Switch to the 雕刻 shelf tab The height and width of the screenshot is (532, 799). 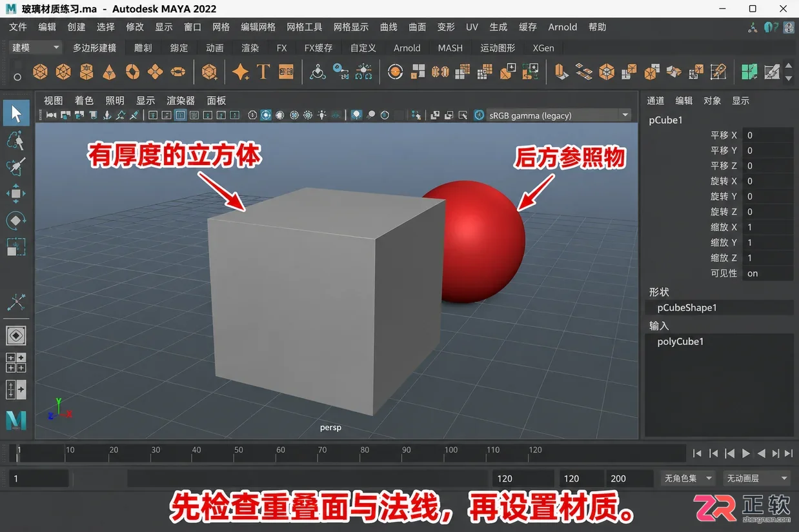click(x=143, y=48)
